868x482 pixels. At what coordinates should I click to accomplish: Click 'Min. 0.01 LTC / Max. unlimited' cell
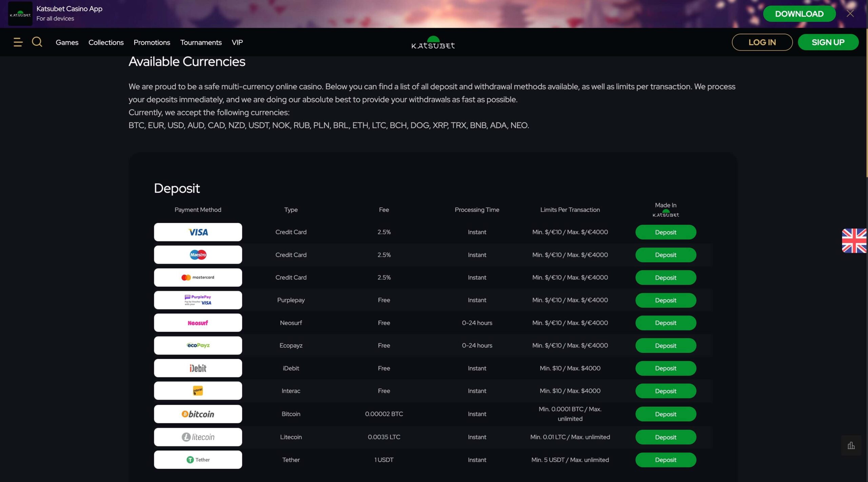(x=570, y=437)
